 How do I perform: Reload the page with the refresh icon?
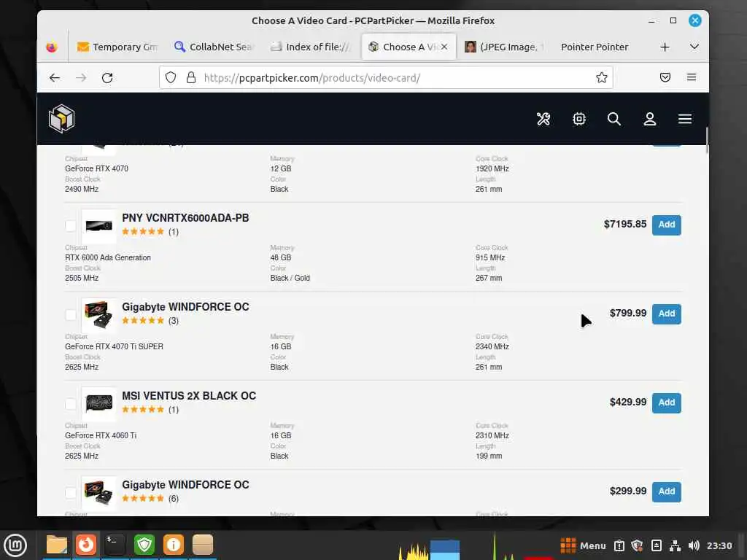107,77
